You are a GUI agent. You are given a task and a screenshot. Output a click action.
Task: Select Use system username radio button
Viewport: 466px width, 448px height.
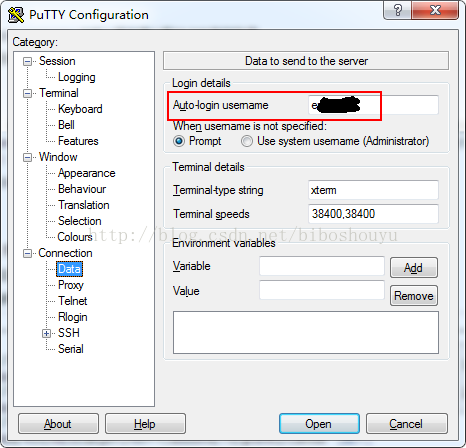247,141
